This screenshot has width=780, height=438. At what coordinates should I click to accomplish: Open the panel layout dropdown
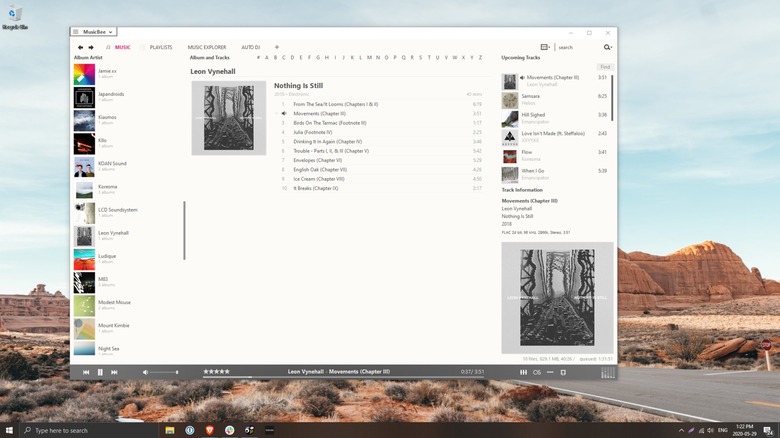(x=545, y=47)
